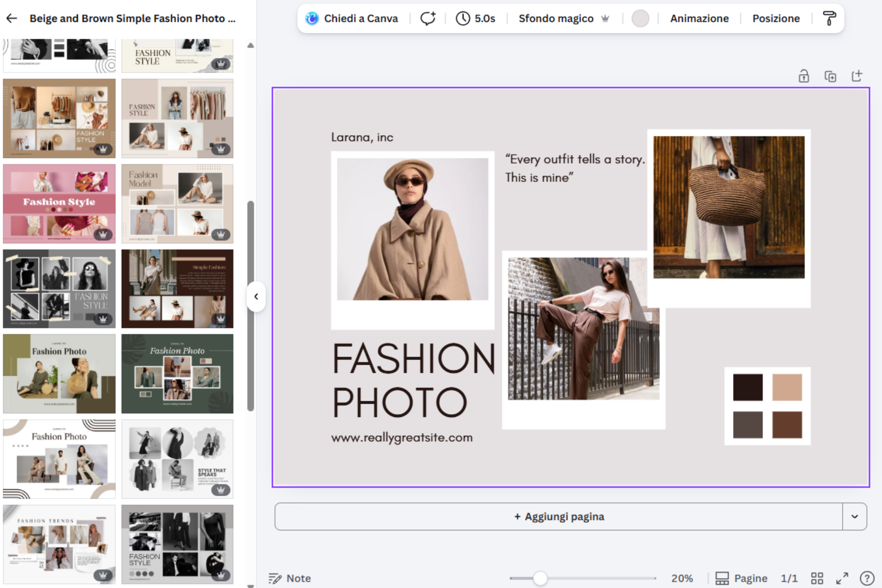Open the background color swatch in toolbar
The image size is (882, 588).
click(640, 18)
